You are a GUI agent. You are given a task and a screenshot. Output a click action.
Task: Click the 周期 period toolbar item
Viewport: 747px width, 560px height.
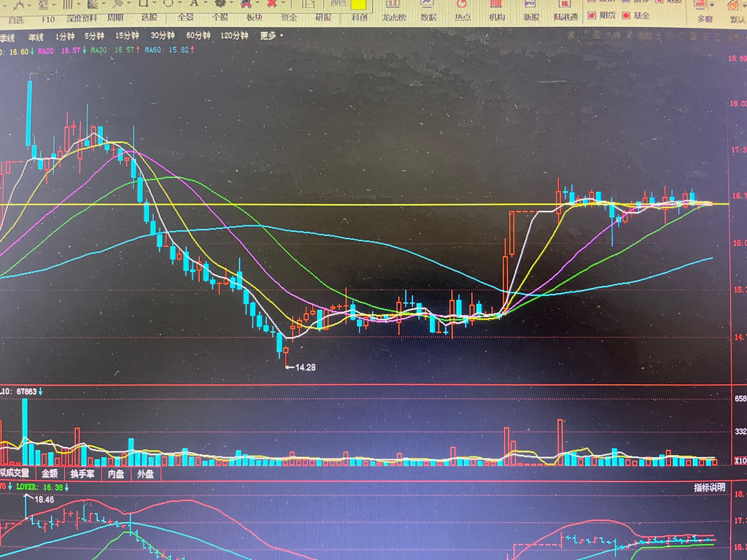pos(115,17)
